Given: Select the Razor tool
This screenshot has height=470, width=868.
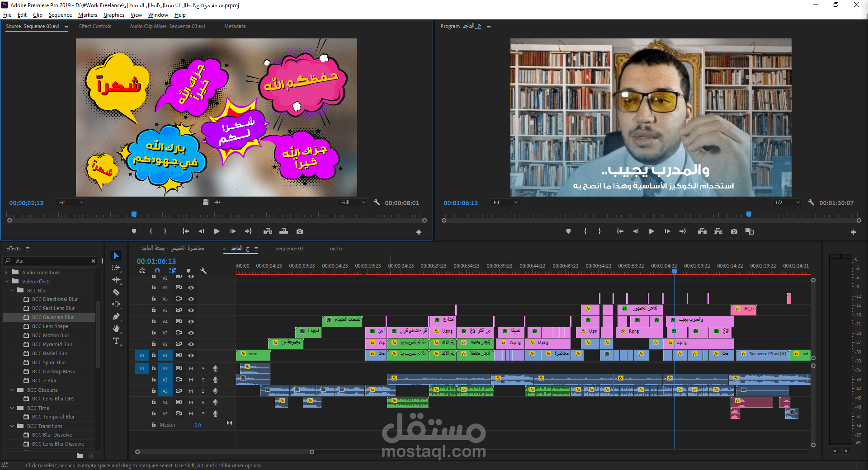Looking at the screenshot, I should [x=116, y=292].
